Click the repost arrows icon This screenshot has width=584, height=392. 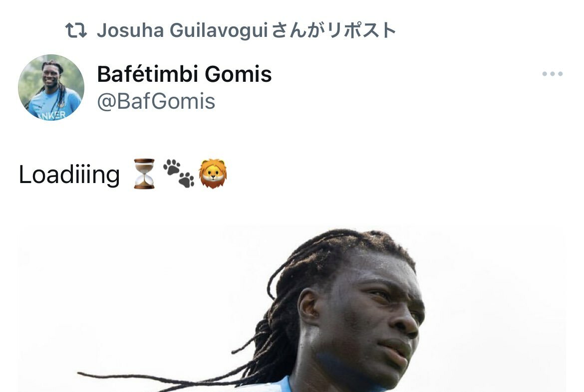tap(76, 30)
